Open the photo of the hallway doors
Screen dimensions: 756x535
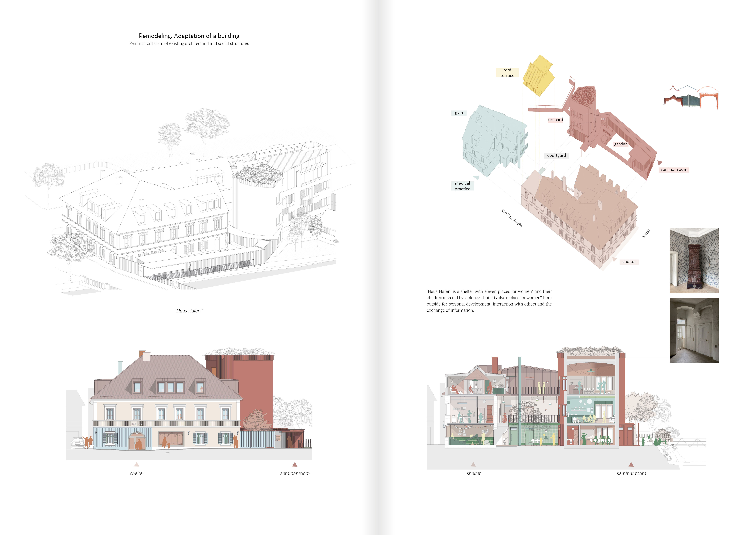694,330
